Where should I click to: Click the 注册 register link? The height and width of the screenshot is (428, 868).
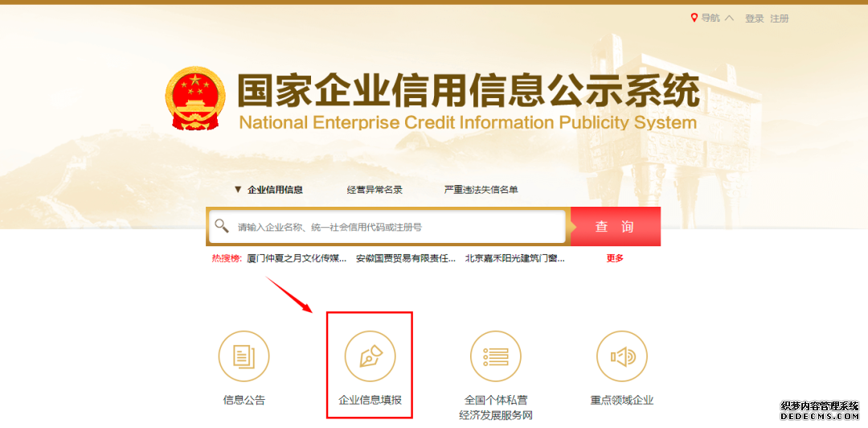point(780,19)
